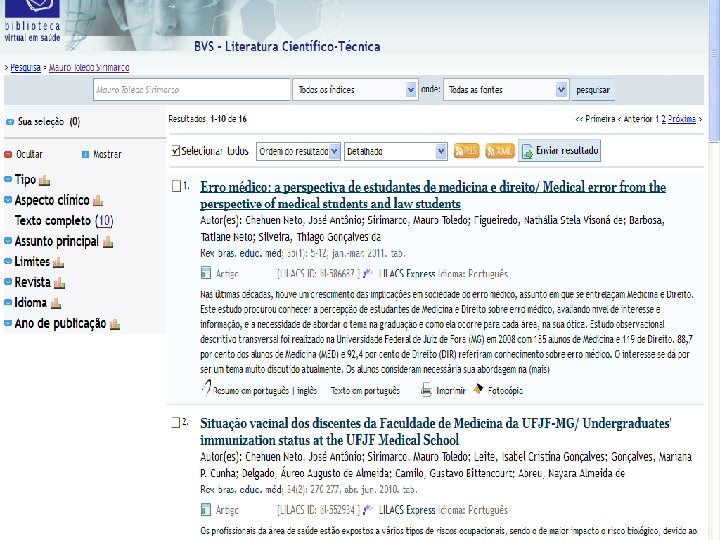
Task: Click the red Ocultar icon
Action: pyautogui.click(x=8, y=154)
